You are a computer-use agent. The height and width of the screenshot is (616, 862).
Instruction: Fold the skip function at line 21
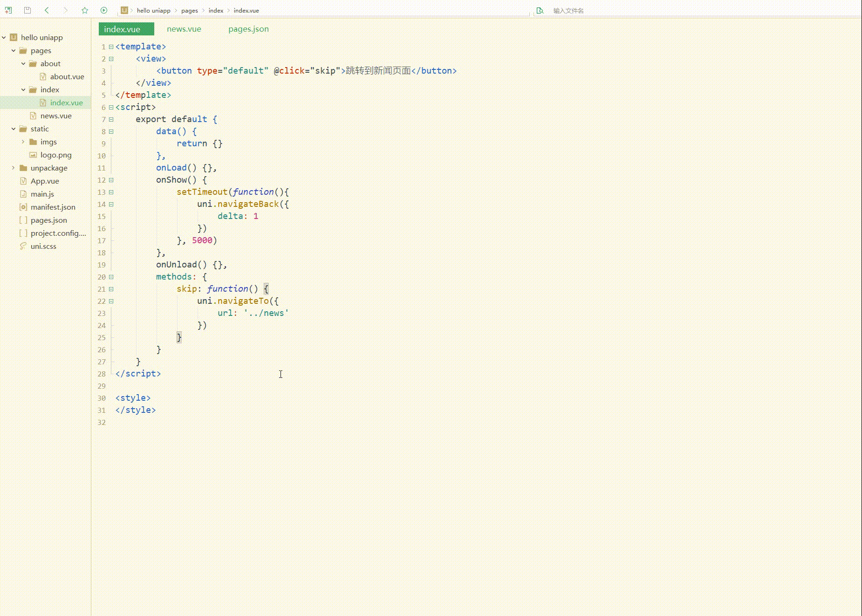(x=111, y=289)
